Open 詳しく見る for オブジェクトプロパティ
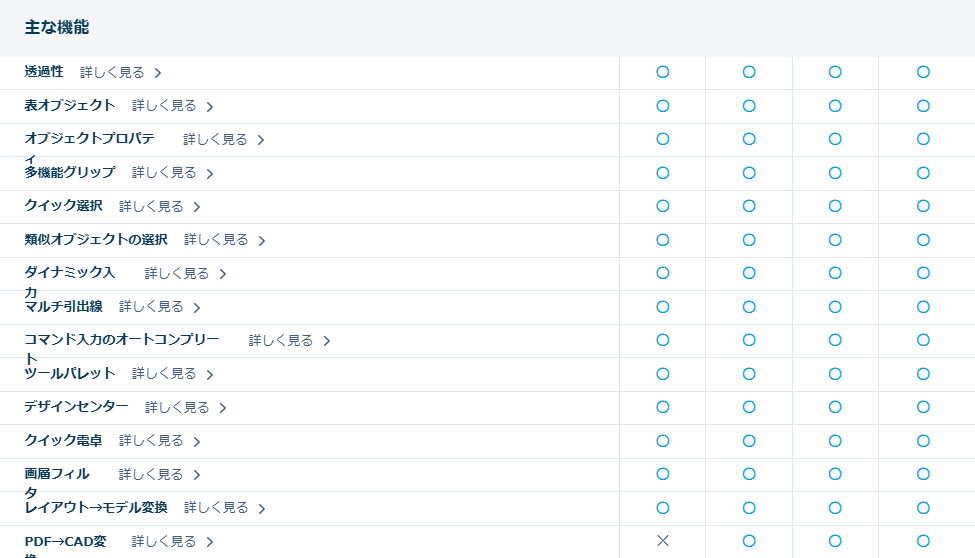The height and width of the screenshot is (558, 975). point(215,140)
